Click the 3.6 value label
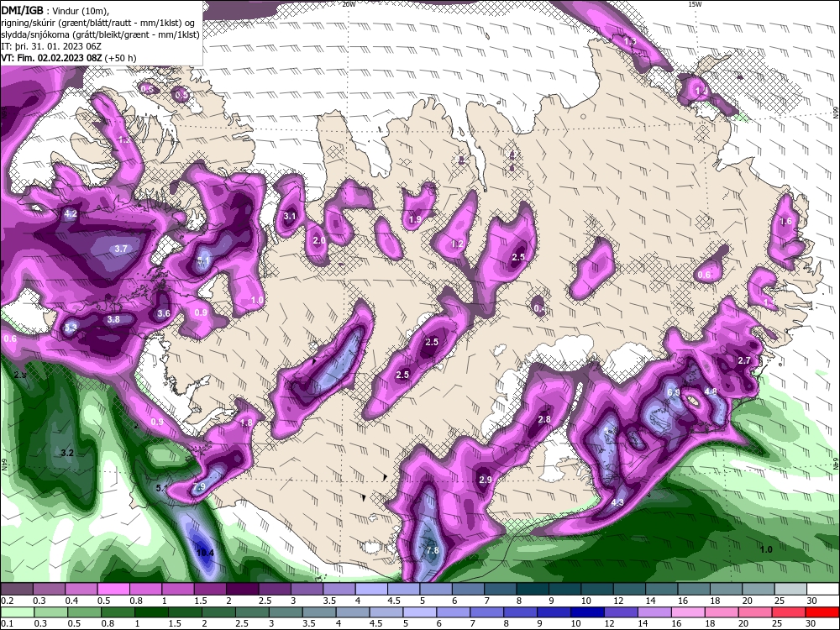Viewport: 840px width, 630px height. [164, 313]
